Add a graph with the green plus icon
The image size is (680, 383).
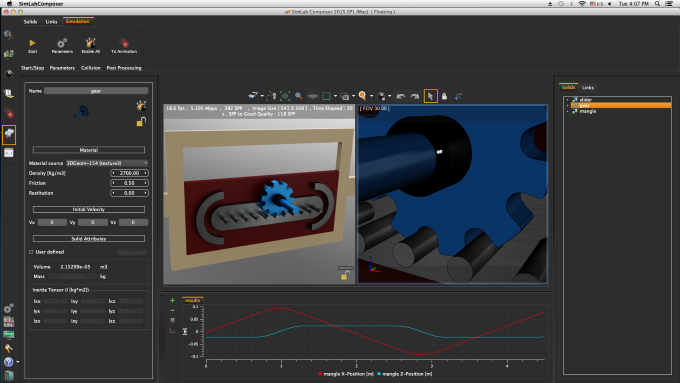point(172,300)
